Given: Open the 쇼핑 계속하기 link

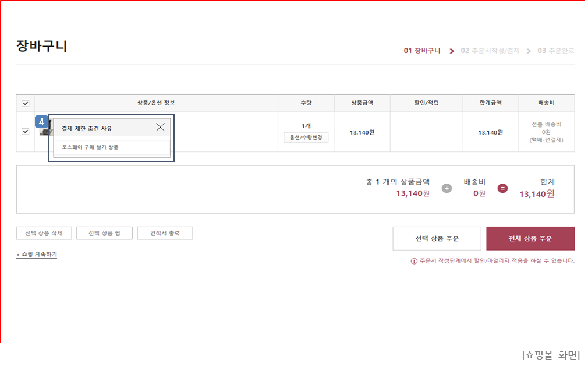Looking at the screenshot, I should click(36, 255).
